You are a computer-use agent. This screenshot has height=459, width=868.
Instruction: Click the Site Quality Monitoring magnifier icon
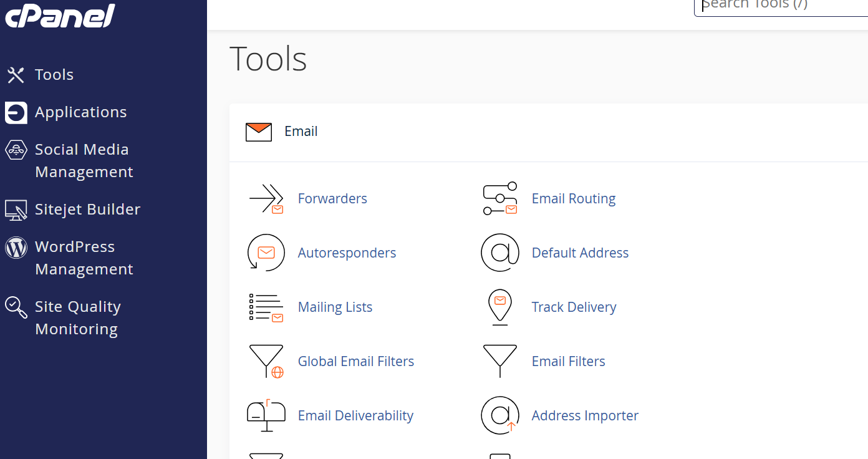click(16, 307)
